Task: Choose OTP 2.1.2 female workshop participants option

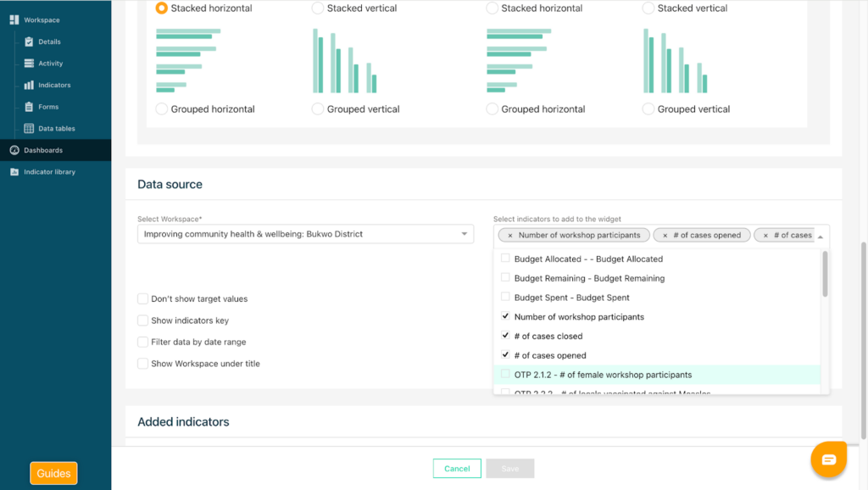Action: pyautogui.click(x=602, y=375)
